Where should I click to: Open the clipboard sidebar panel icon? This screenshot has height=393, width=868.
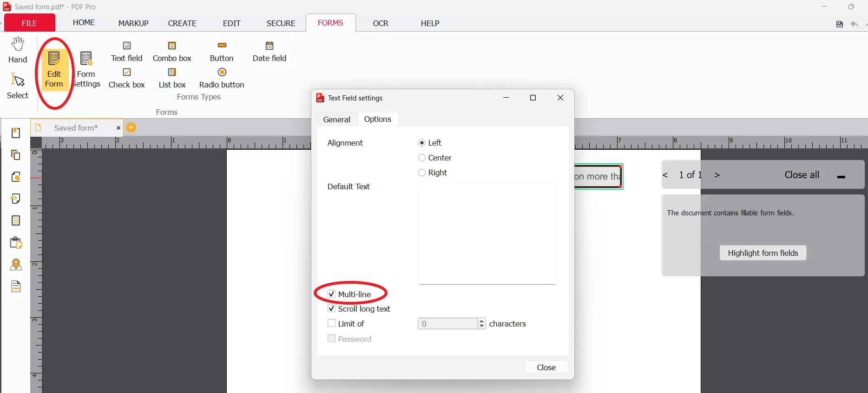pyautogui.click(x=16, y=242)
